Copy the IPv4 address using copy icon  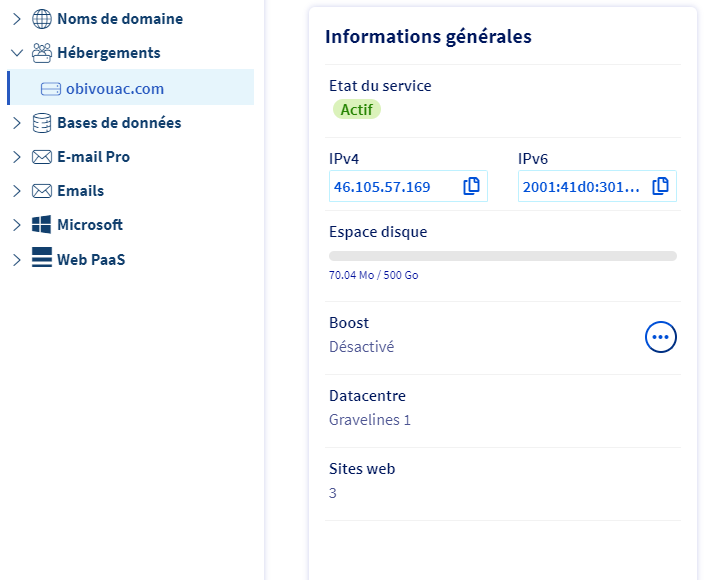472,187
